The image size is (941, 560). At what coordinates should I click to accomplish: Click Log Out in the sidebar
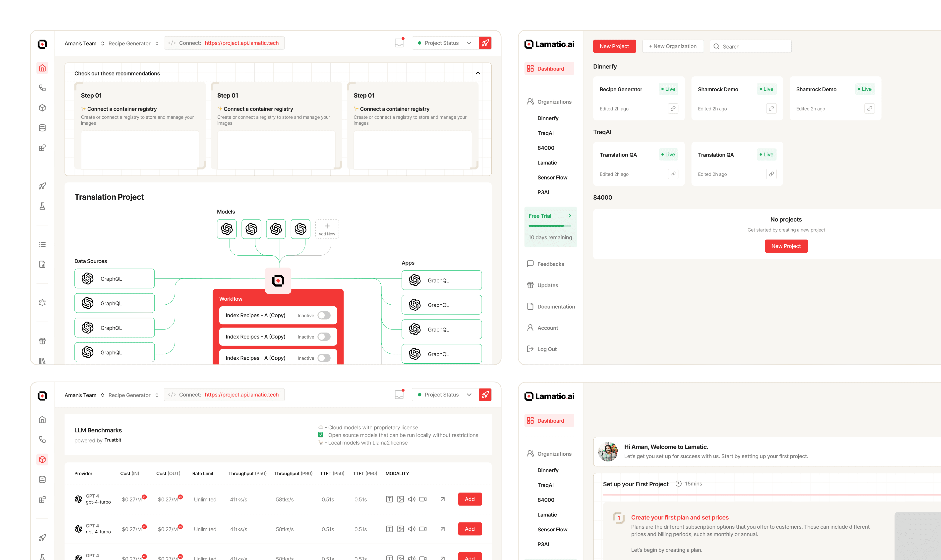tap(542, 349)
